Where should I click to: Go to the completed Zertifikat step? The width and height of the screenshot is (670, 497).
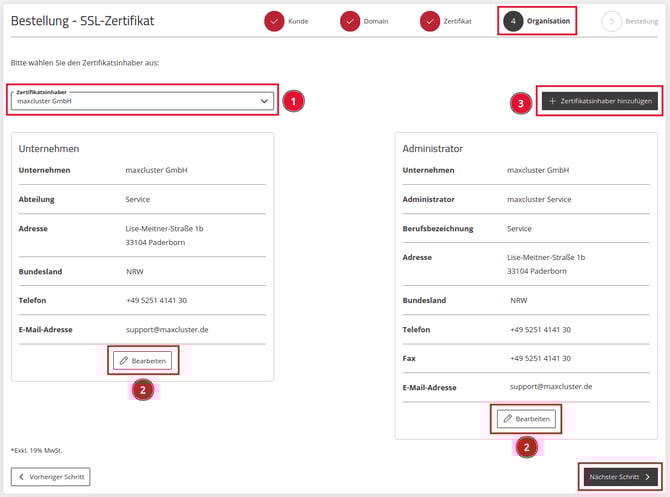(x=430, y=21)
